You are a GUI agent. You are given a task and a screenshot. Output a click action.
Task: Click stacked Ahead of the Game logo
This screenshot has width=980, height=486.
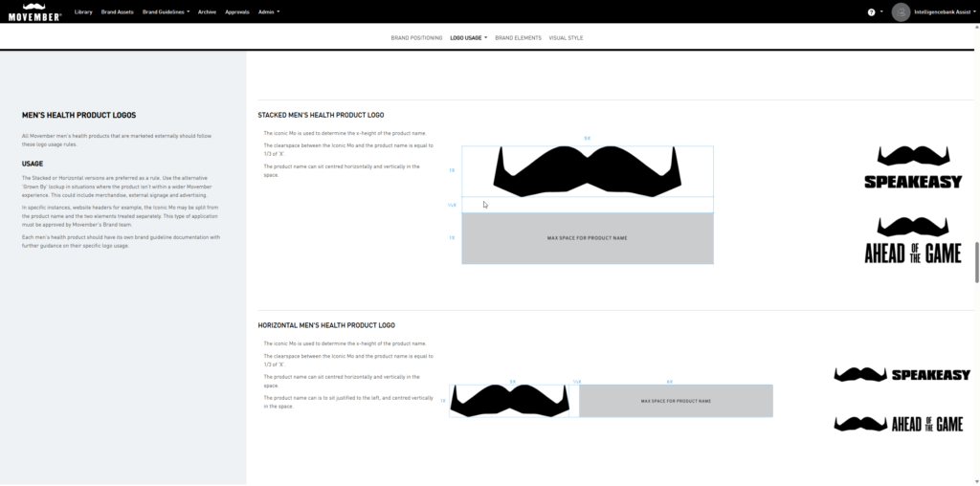pos(913,240)
